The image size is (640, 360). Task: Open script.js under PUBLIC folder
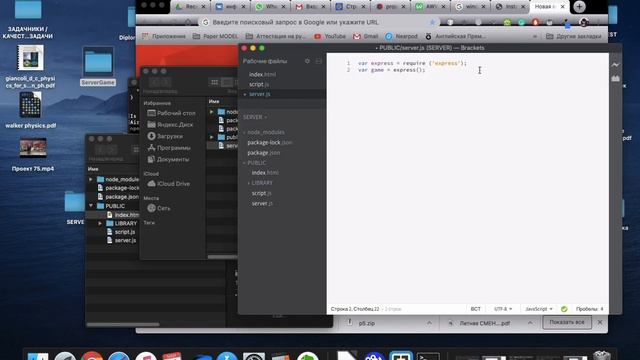262,193
